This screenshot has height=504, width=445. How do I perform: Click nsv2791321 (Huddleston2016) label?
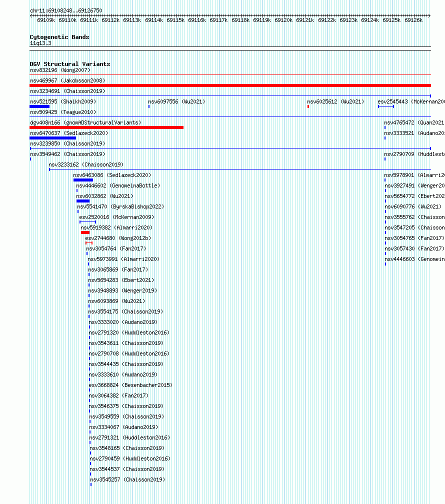(130, 438)
